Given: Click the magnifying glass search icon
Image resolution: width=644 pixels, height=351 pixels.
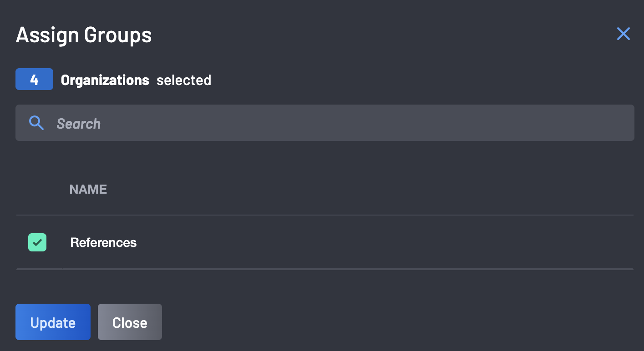Looking at the screenshot, I should pyautogui.click(x=36, y=123).
